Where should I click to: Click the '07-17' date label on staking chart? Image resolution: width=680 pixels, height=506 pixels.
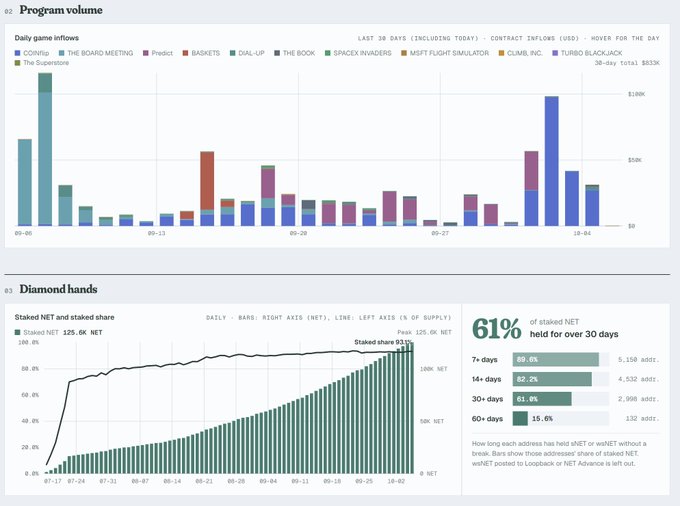(52, 481)
